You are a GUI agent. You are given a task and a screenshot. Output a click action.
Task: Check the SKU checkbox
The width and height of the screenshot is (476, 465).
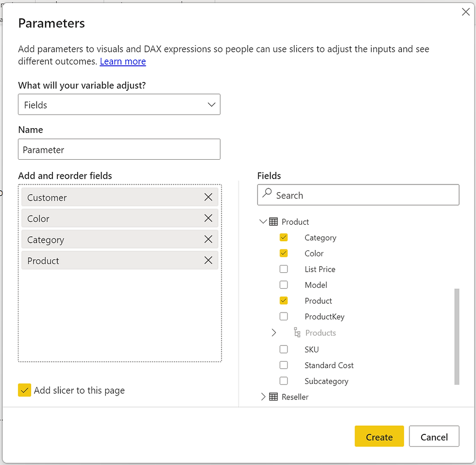pyautogui.click(x=284, y=349)
